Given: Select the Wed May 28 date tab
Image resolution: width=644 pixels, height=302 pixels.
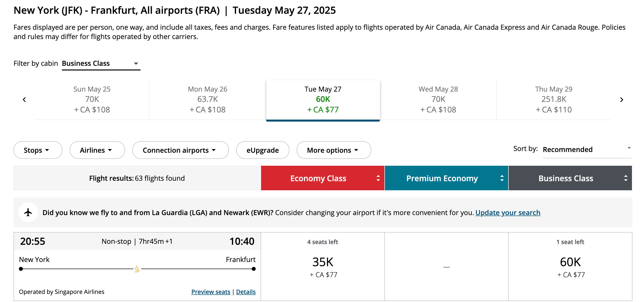Looking at the screenshot, I should pyautogui.click(x=438, y=99).
